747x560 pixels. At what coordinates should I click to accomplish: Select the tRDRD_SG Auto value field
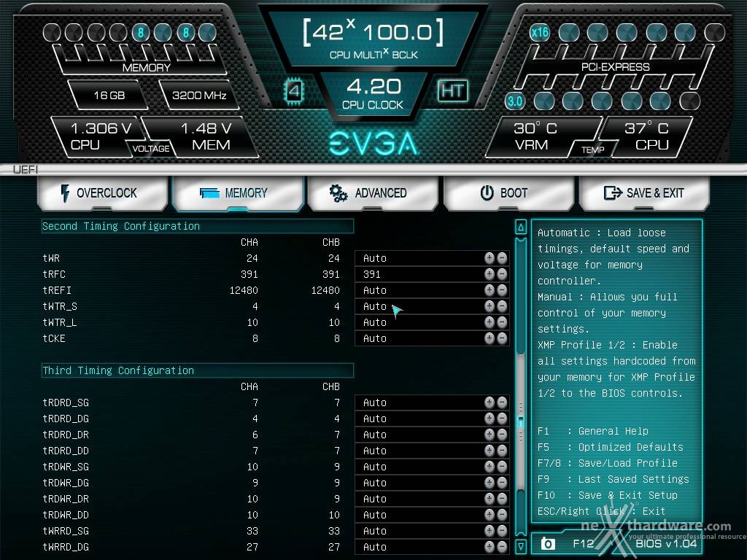(432, 402)
